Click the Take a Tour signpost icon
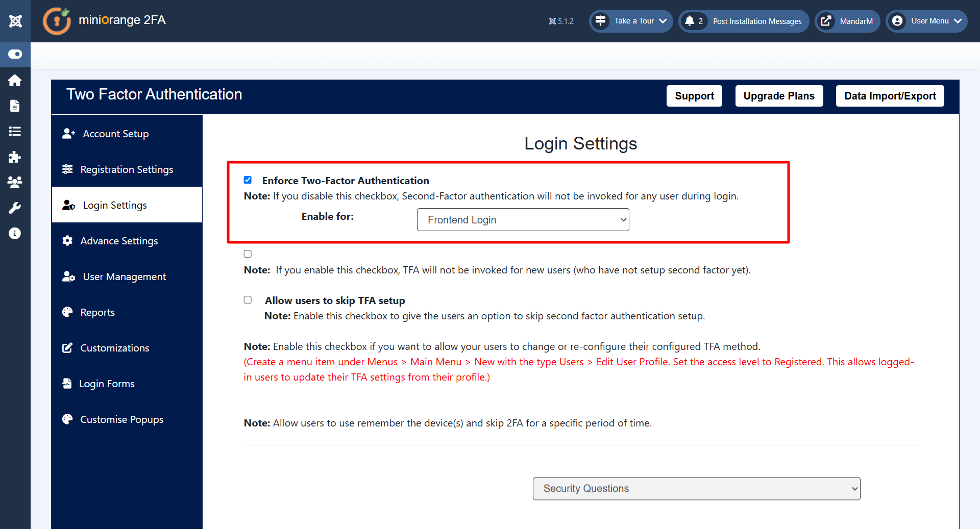 (x=601, y=21)
